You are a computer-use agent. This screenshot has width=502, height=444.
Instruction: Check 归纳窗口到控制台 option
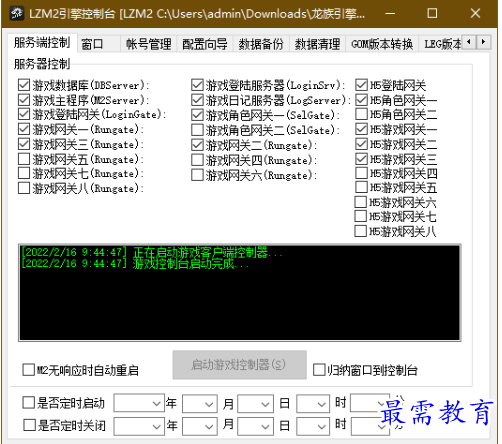(x=319, y=370)
